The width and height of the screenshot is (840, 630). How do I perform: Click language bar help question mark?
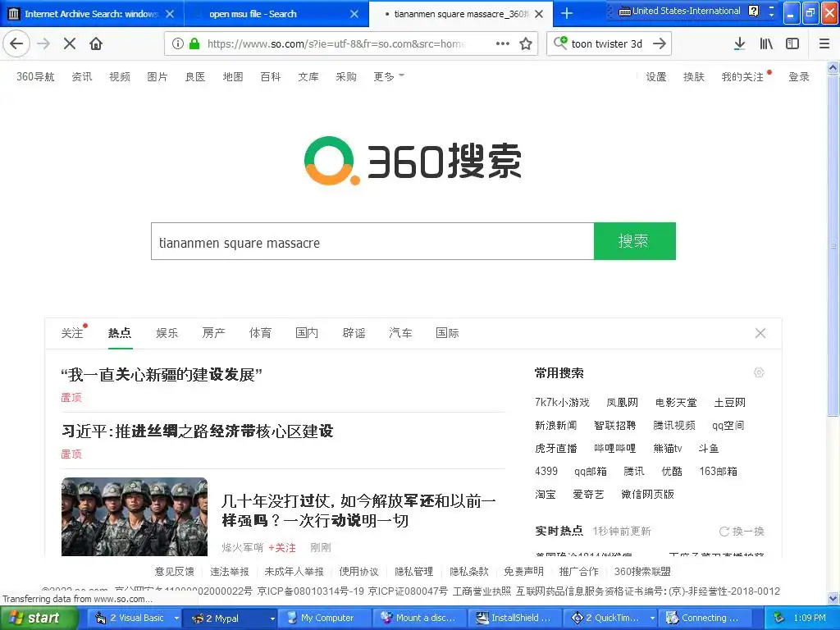[754, 11]
